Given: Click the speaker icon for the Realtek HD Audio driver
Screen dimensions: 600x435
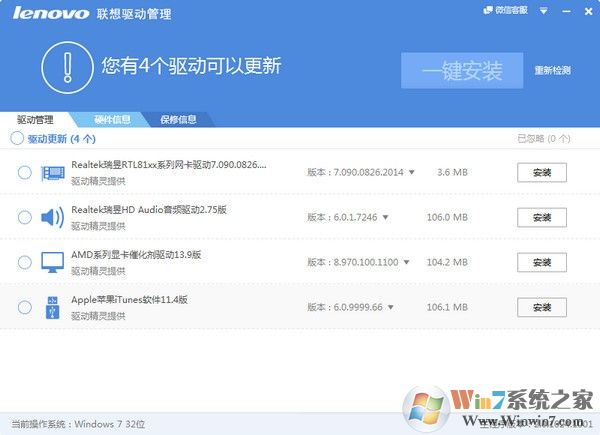Looking at the screenshot, I should point(52,218).
